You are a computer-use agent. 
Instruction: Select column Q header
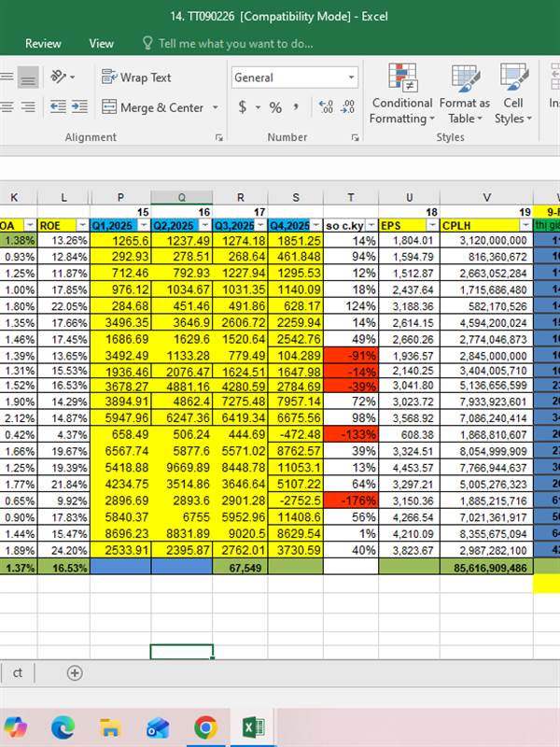coord(181,198)
